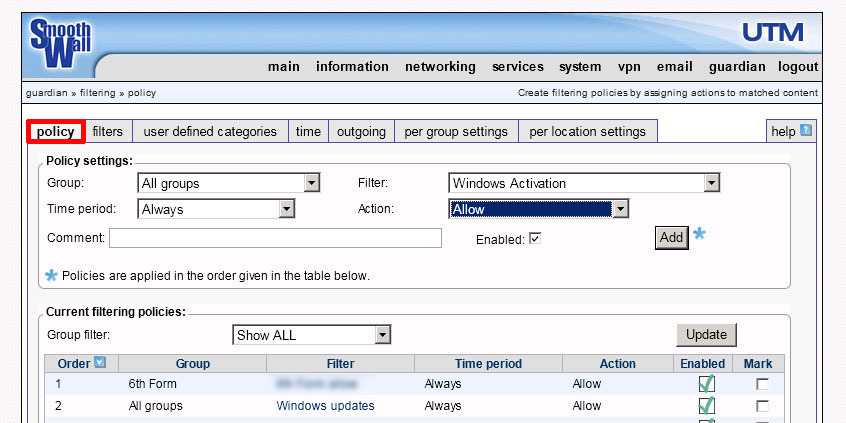
Task: Open the networking menu
Action: pyautogui.click(x=440, y=67)
